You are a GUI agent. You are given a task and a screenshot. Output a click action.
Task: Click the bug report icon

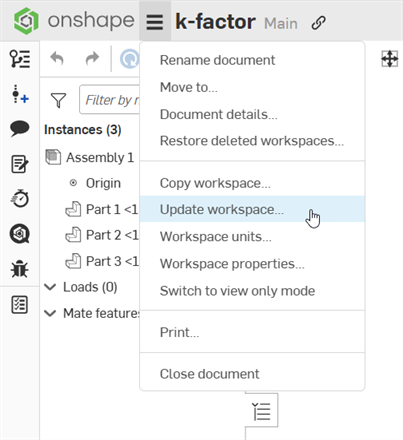pos(20,268)
